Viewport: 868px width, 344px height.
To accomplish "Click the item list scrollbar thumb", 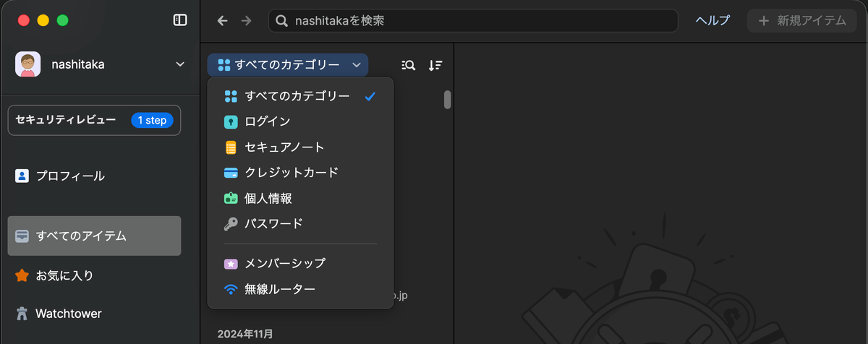I will point(447,100).
